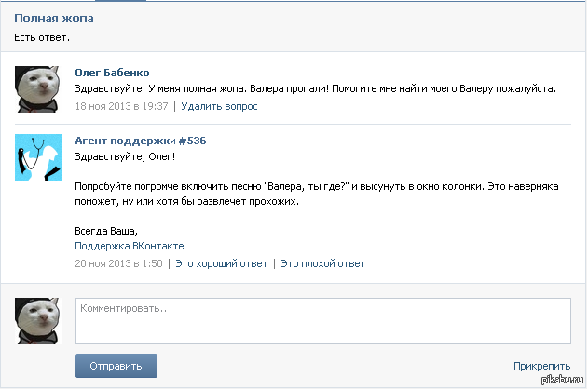The image size is (588, 390).
Task: Open the Агент поддержки #536 name link
Action: tap(140, 141)
